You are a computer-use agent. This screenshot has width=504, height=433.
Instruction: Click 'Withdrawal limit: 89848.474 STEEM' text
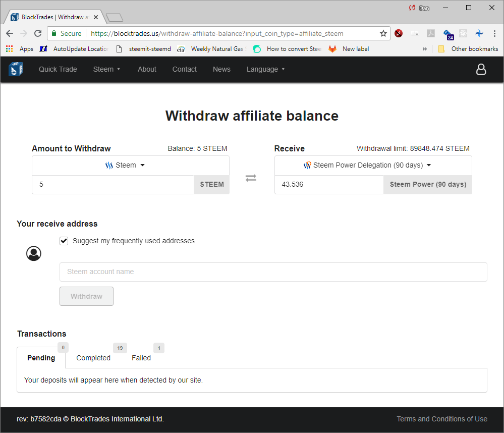pyautogui.click(x=413, y=148)
